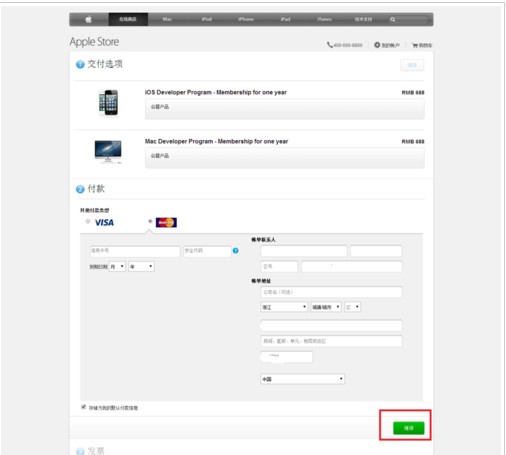Viewport: 506px width, 455px height.
Task: Focus the security code field
Action: pos(207,251)
